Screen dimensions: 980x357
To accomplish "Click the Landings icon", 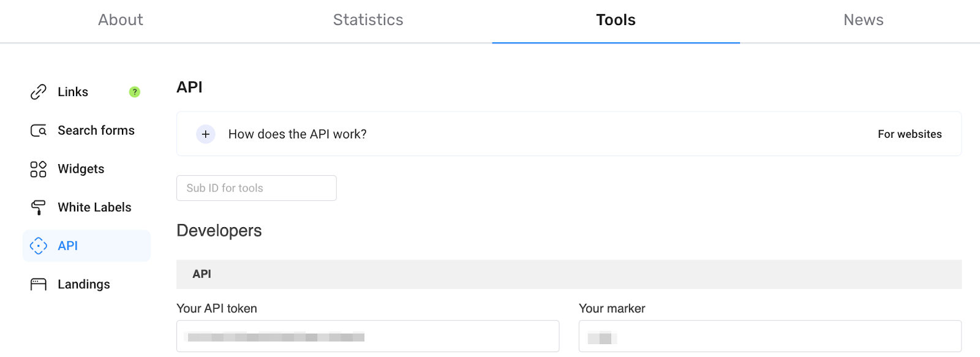I will click(39, 284).
